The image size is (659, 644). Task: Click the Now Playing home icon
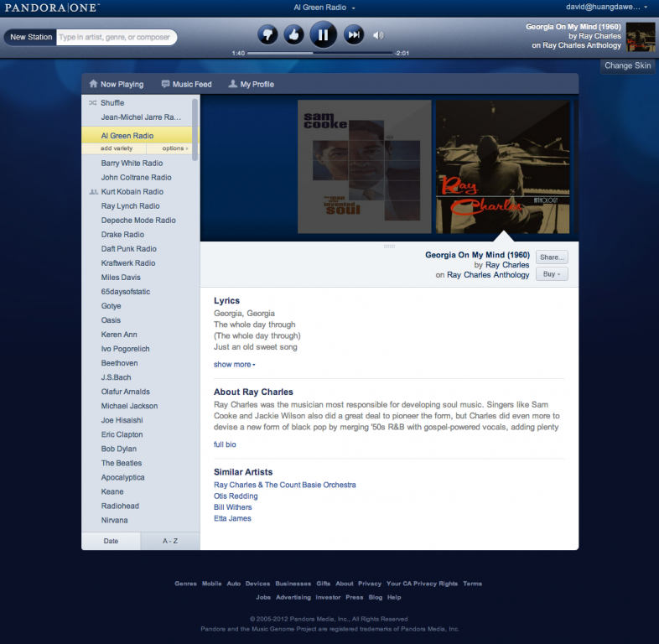pyautogui.click(x=93, y=84)
